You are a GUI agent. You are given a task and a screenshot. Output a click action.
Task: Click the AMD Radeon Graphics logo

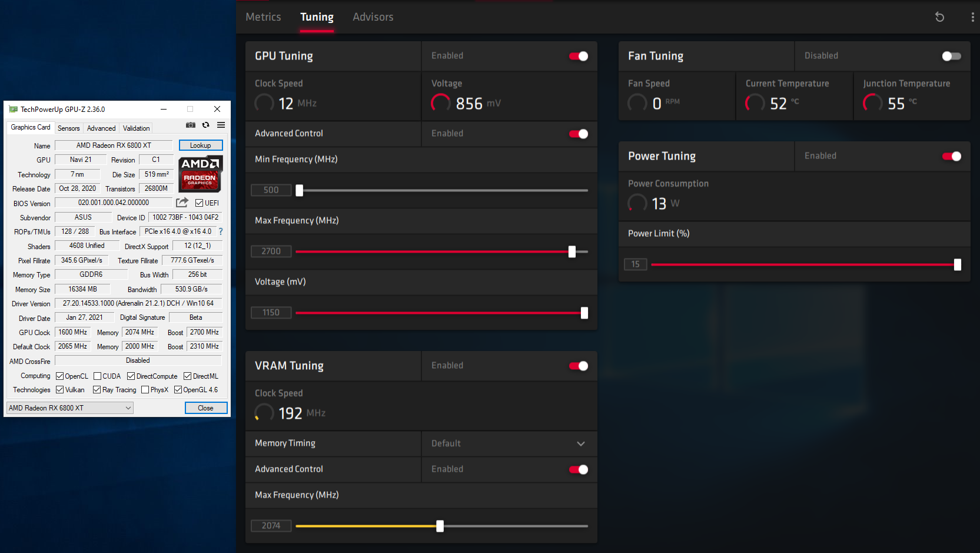(x=200, y=174)
